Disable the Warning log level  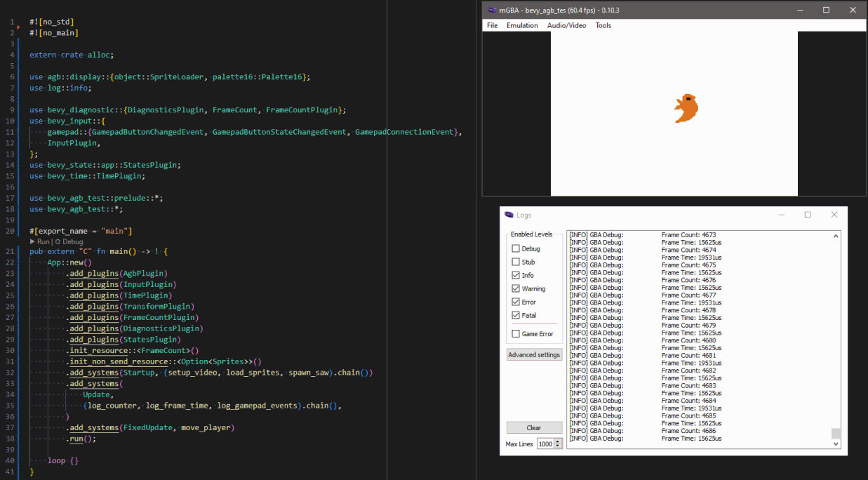pos(516,288)
